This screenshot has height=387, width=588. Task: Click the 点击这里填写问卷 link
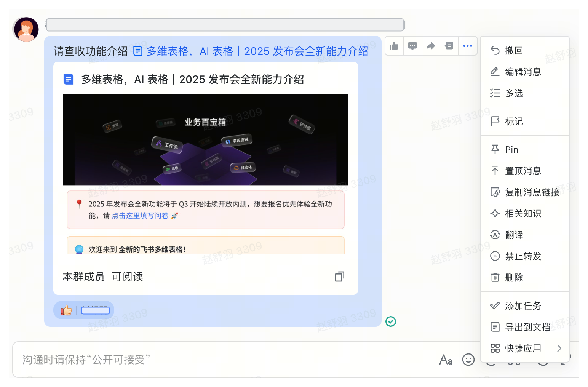point(140,216)
